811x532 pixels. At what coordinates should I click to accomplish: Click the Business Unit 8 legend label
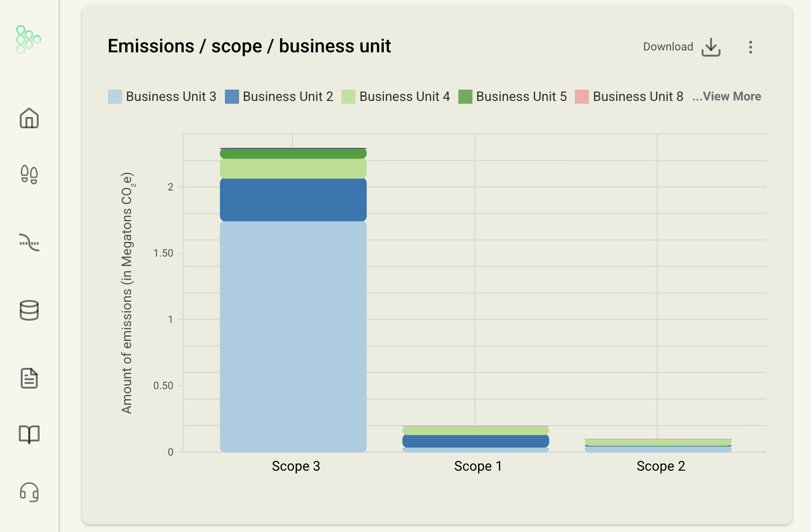click(x=638, y=97)
